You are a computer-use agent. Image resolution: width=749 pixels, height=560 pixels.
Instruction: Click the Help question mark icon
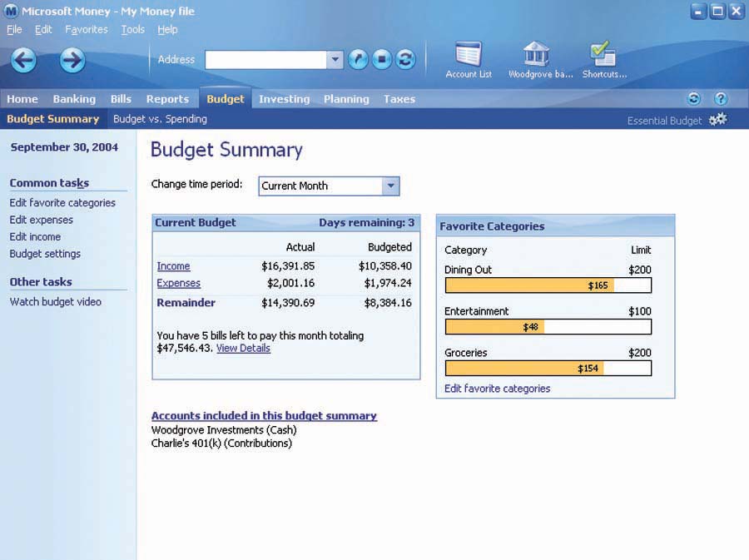tap(721, 99)
